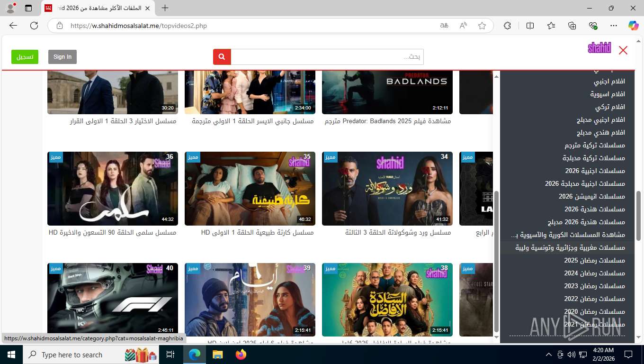Screen dimensions: 644x364
Task: Open the Korean and Asian series link
Action: (568, 235)
